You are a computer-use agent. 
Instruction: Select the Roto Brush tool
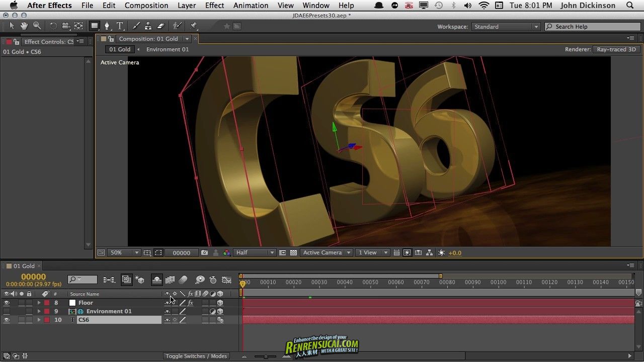(x=177, y=26)
